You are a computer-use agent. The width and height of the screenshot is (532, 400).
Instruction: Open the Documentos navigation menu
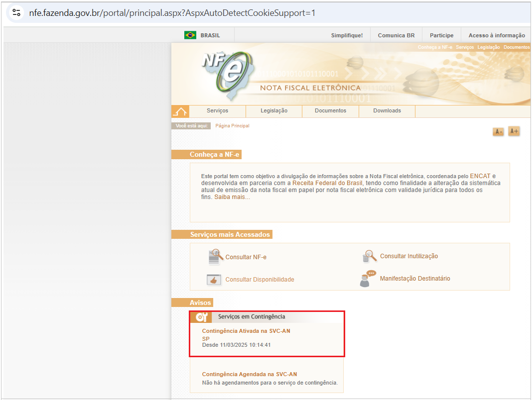click(330, 111)
